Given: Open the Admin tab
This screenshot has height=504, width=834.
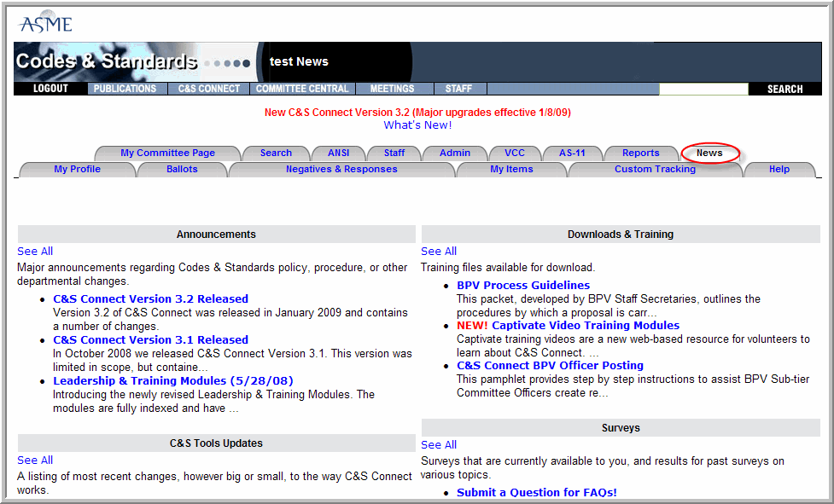Looking at the screenshot, I should pos(455,153).
